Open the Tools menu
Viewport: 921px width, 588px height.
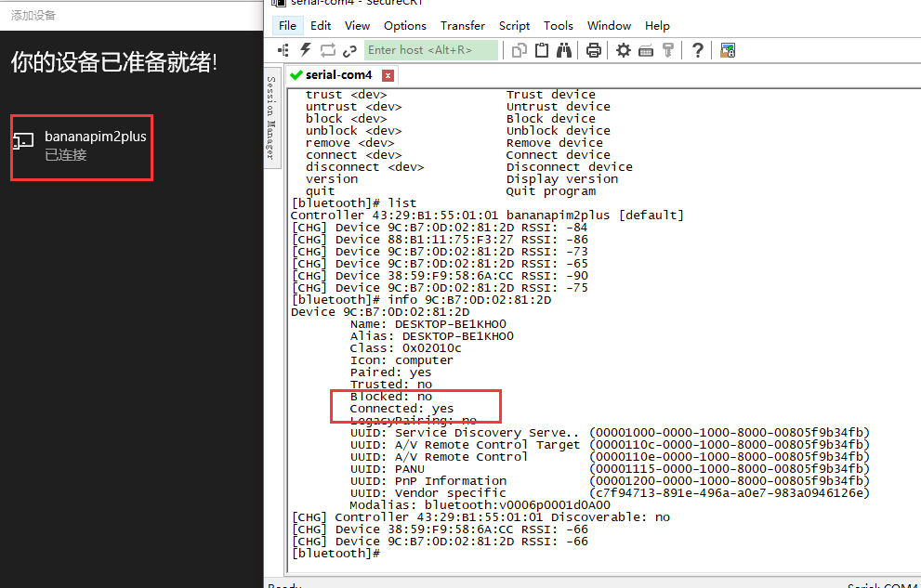(558, 26)
